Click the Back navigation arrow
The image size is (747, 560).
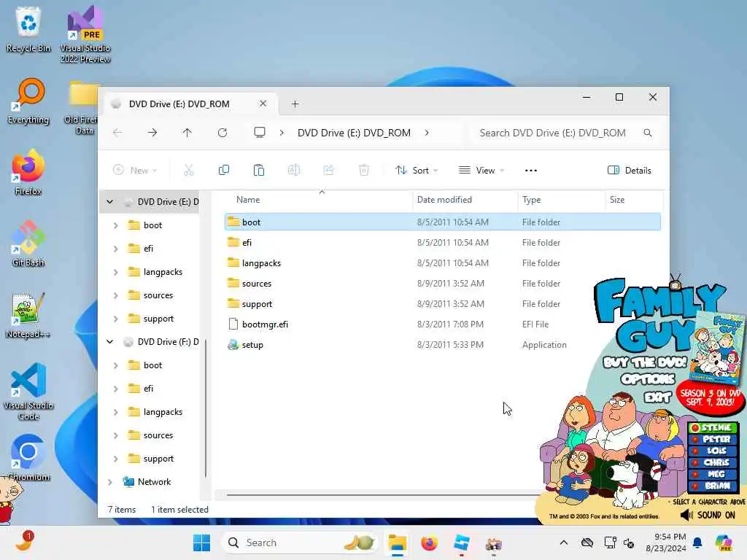[117, 133]
